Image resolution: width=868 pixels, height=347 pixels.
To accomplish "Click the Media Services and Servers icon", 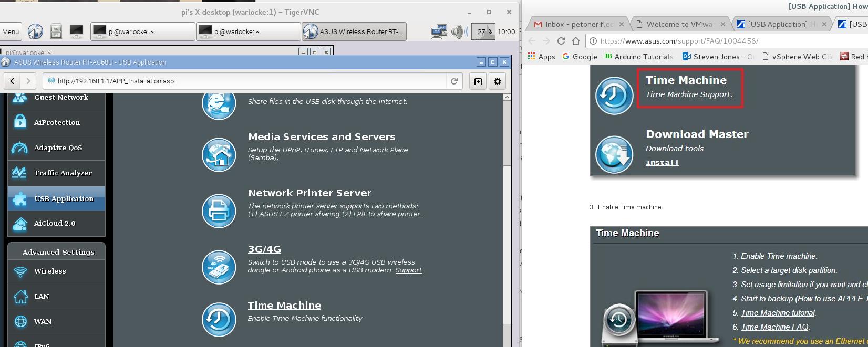I will point(219,155).
